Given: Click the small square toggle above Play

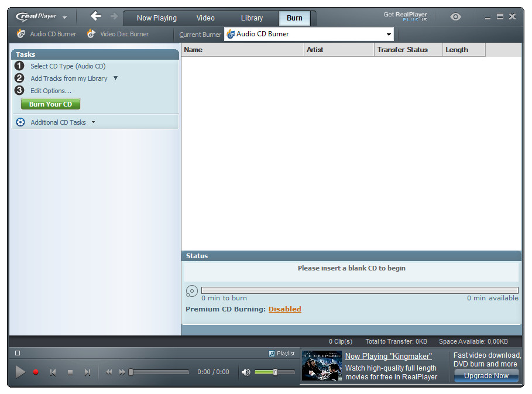Looking at the screenshot, I should tap(18, 353).
